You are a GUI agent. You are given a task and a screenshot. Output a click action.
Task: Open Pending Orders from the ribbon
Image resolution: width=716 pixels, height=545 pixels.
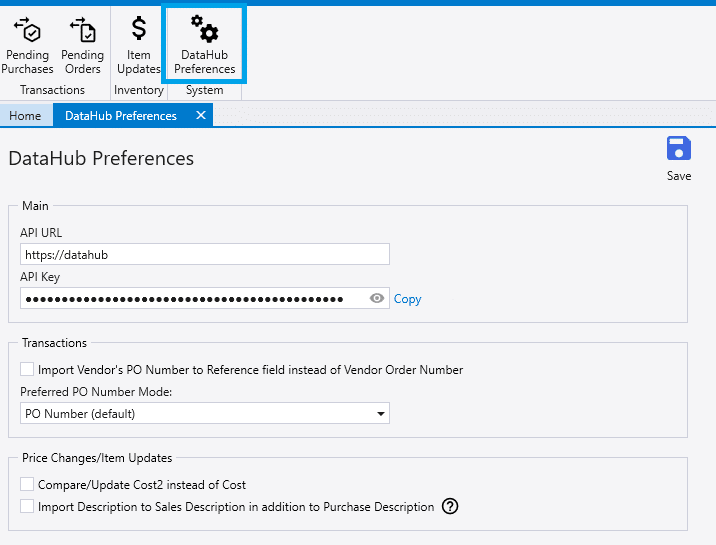pos(83,46)
